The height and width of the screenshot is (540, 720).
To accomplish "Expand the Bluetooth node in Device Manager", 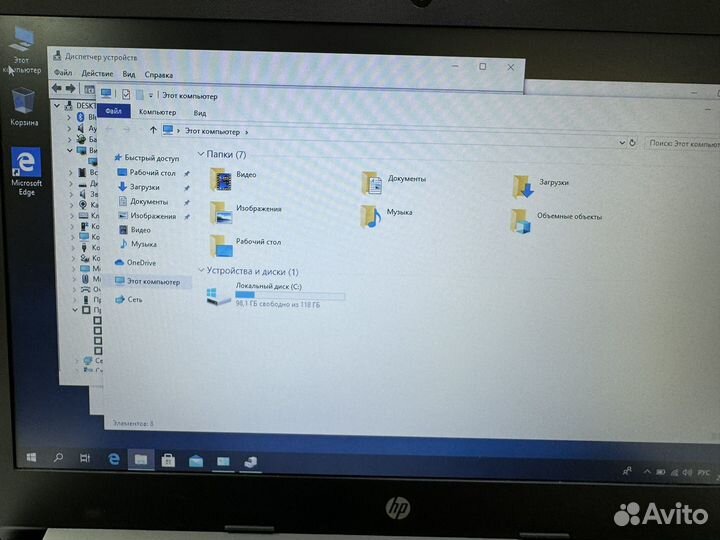I will [69, 117].
